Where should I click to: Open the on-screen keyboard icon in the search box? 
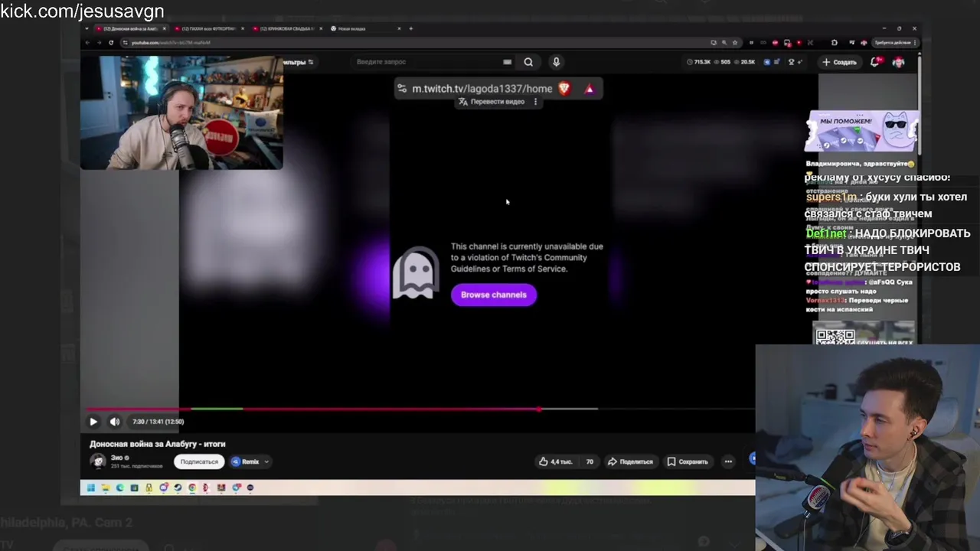coord(507,62)
